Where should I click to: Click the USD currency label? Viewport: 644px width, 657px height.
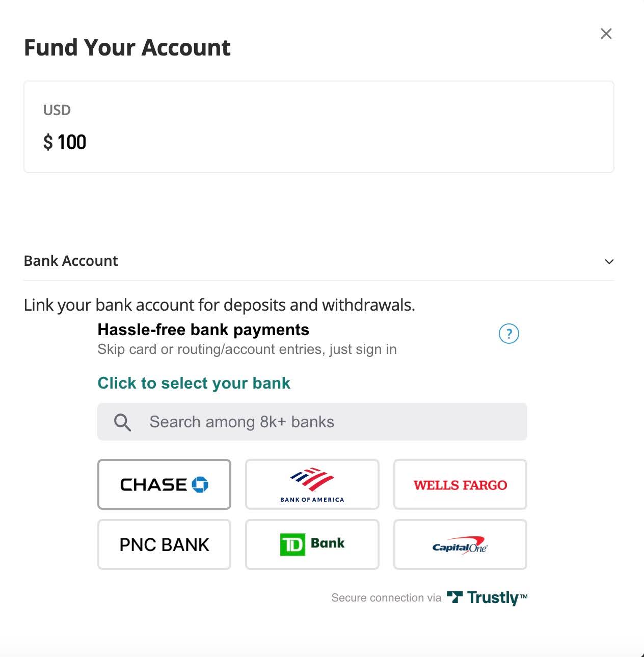pos(57,110)
